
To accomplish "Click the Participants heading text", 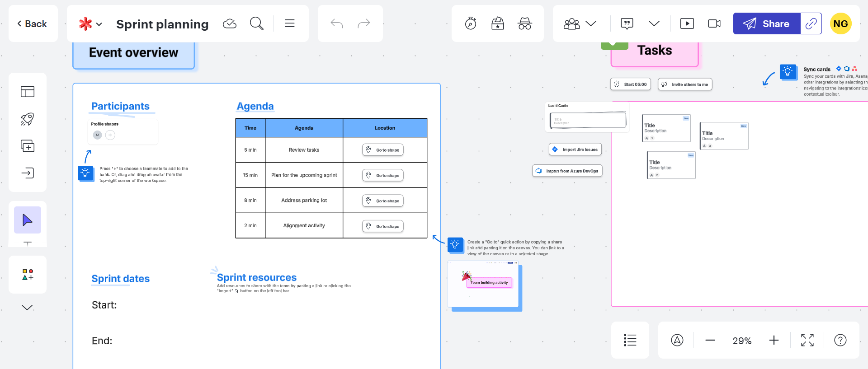I will [120, 106].
